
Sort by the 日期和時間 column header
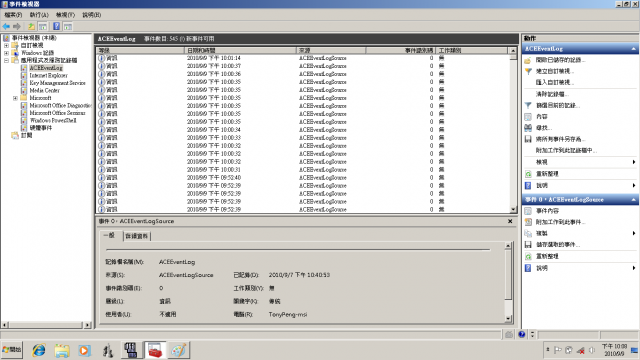[x=240, y=50]
